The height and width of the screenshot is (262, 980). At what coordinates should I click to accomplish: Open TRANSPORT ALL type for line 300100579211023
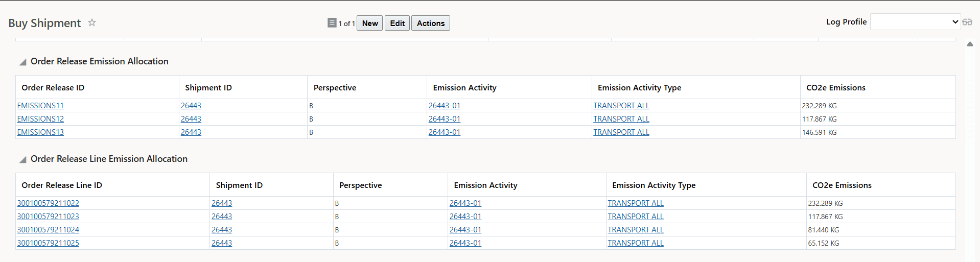click(x=636, y=217)
